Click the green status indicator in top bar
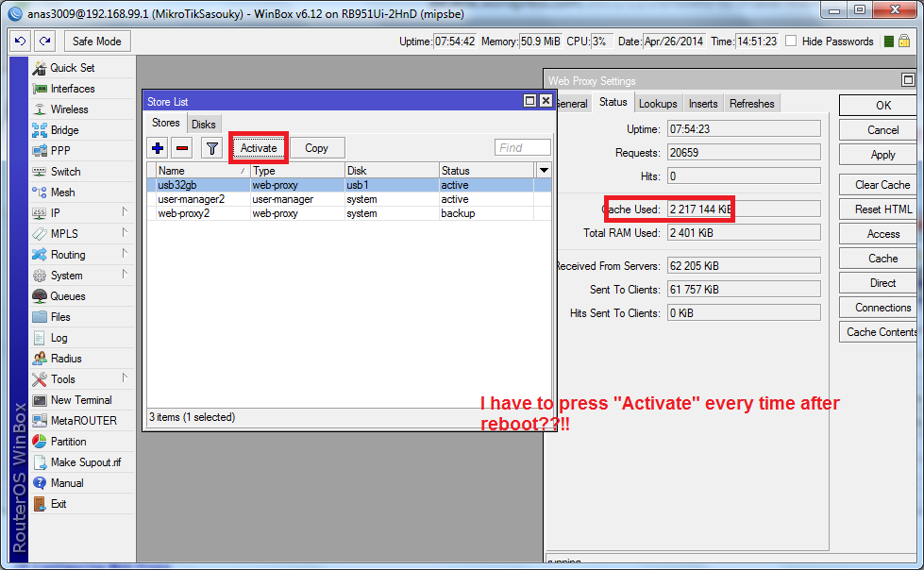The width and height of the screenshot is (924, 570). coord(889,42)
